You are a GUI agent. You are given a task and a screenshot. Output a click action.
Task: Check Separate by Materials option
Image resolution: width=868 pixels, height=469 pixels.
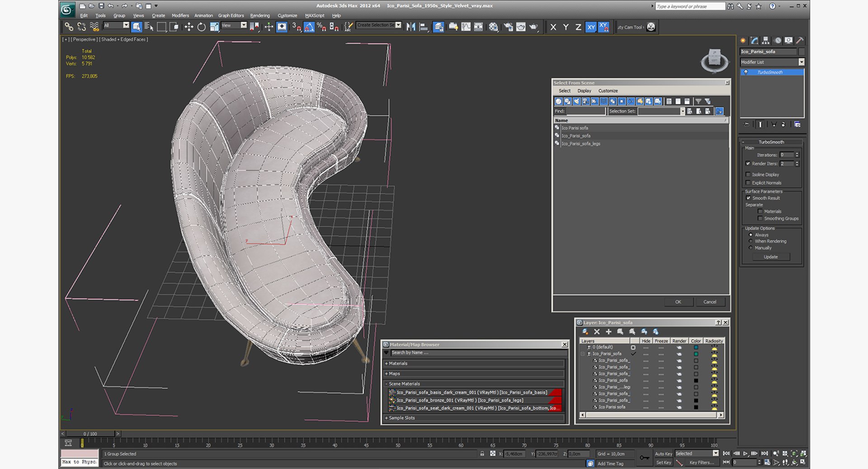click(760, 211)
